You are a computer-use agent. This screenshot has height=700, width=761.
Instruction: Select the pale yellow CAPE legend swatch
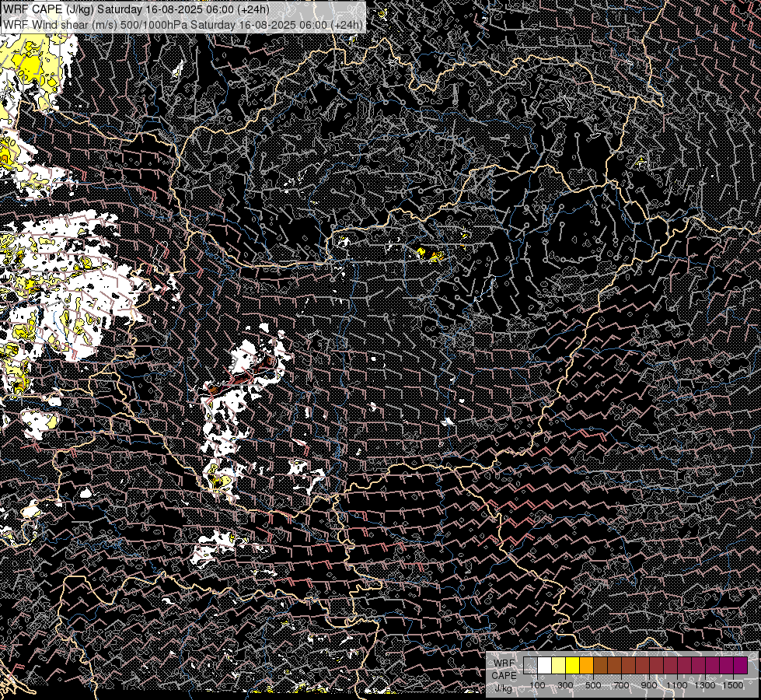pos(559,665)
